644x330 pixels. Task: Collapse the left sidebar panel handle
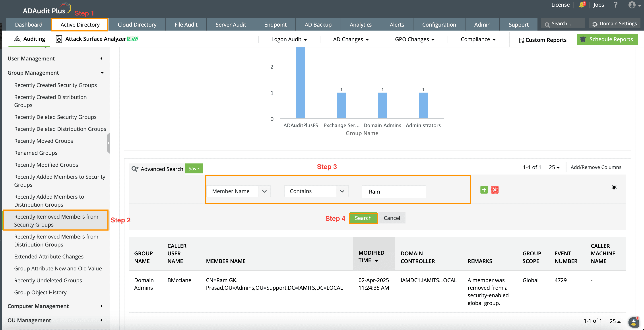pyautogui.click(x=108, y=143)
